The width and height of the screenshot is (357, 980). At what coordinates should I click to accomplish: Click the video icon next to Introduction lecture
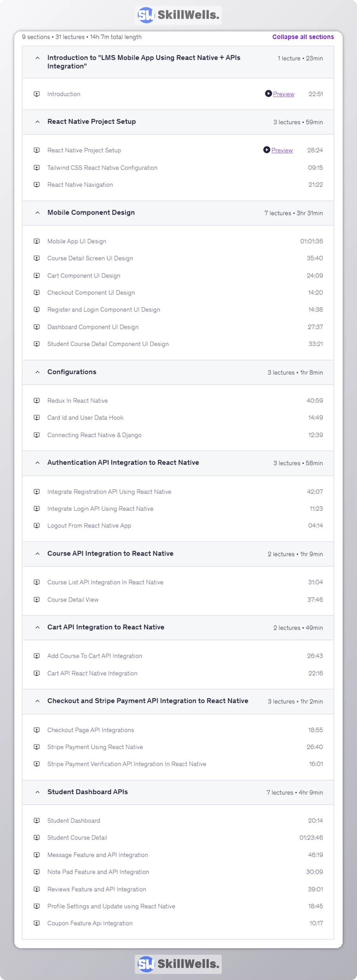click(37, 94)
